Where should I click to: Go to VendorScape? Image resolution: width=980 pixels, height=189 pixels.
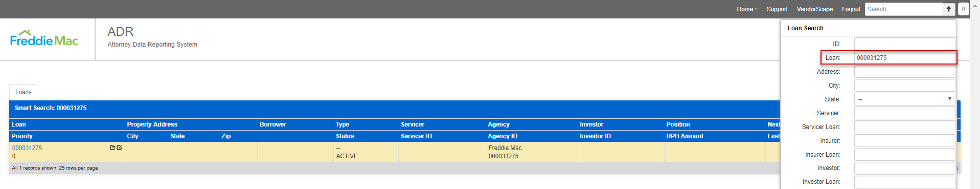[x=814, y=9]
